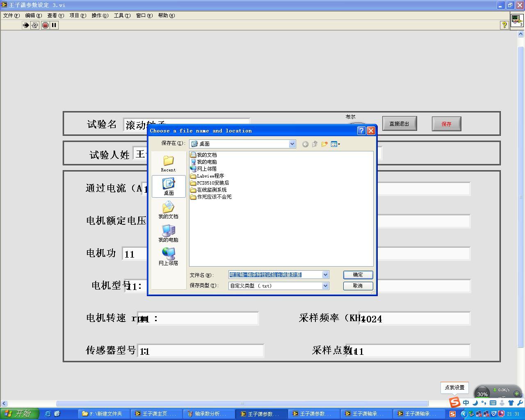The image size is (525, 420).
Task: Switch to 王子潇主页 taskbar window
Action: (x=156, y=414)
